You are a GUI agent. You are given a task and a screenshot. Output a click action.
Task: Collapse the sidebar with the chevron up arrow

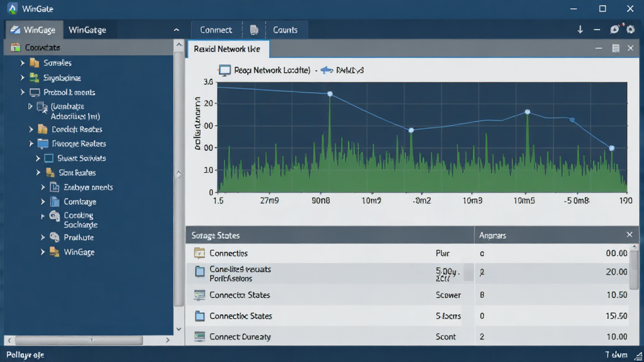click(177, 30)
